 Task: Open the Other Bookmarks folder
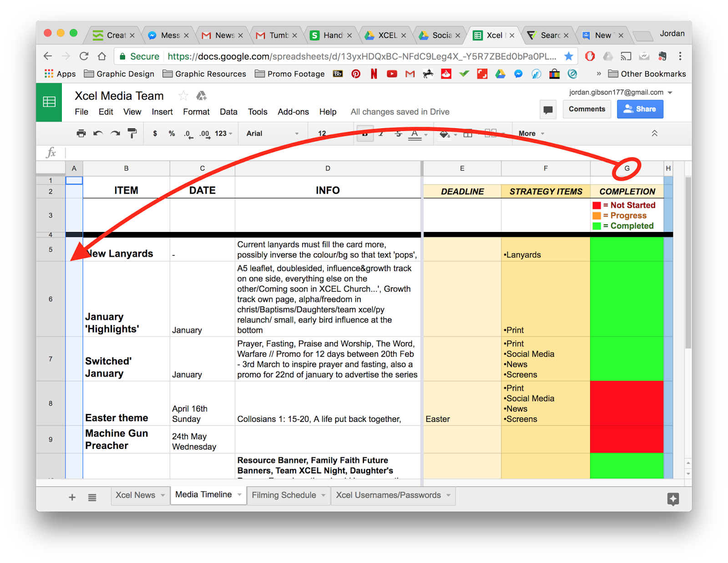point(647,74)
